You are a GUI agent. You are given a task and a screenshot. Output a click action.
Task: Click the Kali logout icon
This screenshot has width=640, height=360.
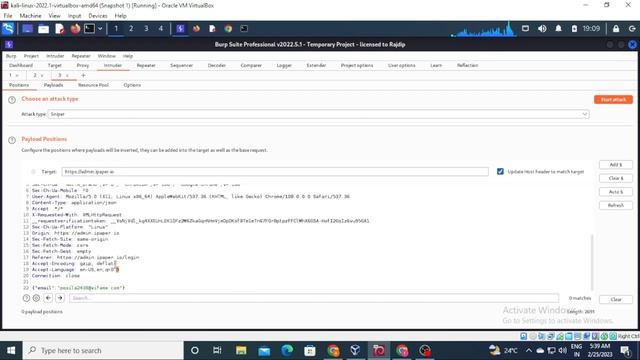(x=632, y=29)
